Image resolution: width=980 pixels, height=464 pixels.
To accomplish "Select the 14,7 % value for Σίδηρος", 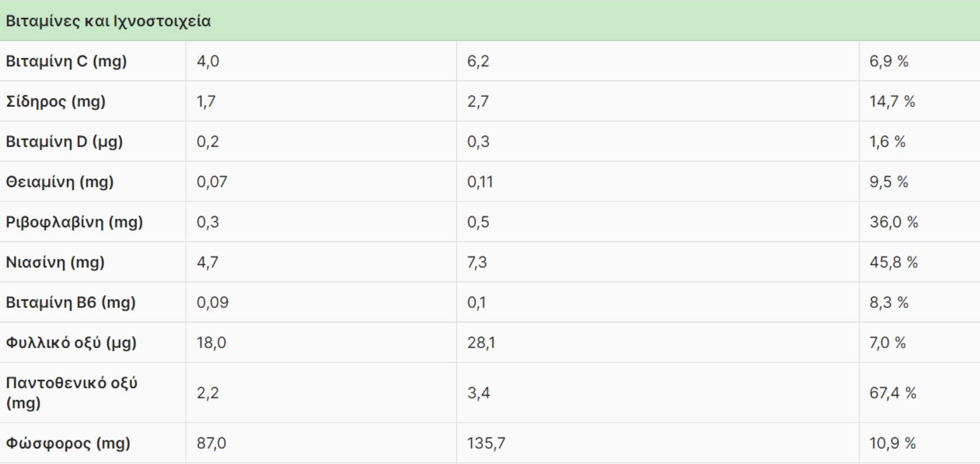I will click(892, 101).
